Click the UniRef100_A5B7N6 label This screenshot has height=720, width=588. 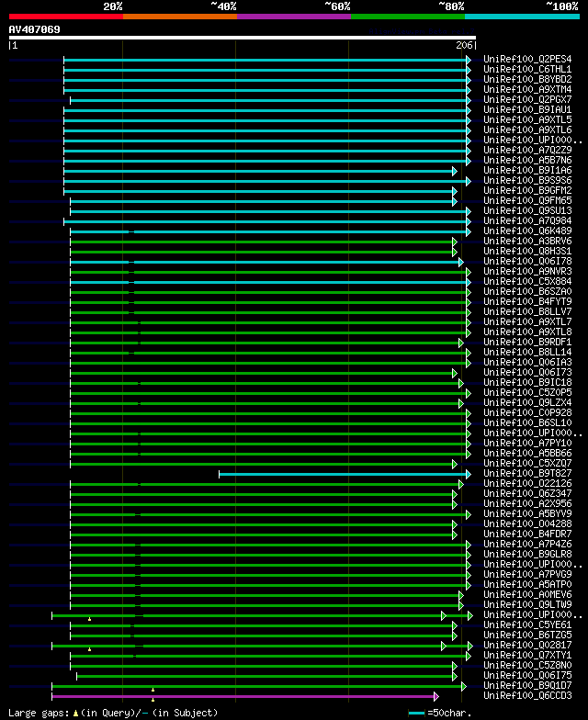(x=527, y=160)
